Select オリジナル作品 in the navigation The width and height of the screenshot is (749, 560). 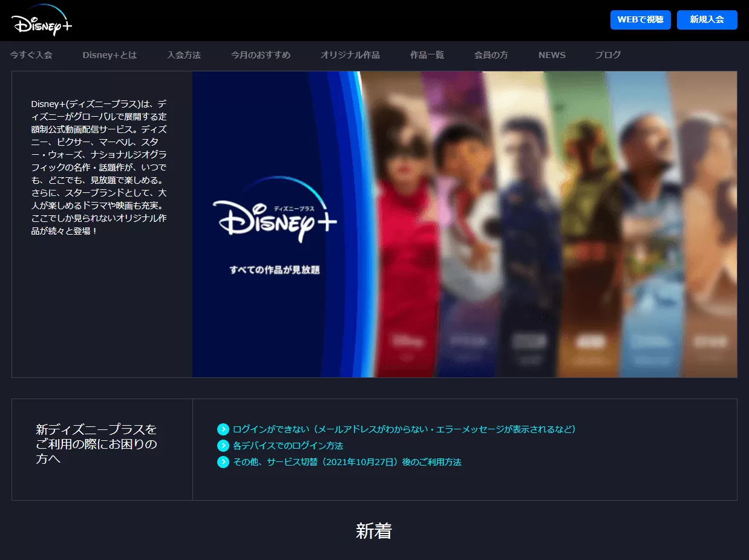[x=350, y=54]
